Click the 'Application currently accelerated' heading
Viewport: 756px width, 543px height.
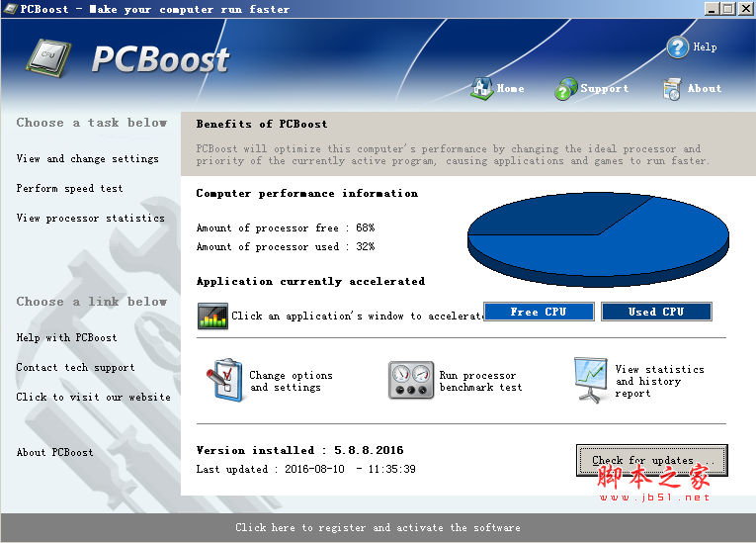coord(310,282)
